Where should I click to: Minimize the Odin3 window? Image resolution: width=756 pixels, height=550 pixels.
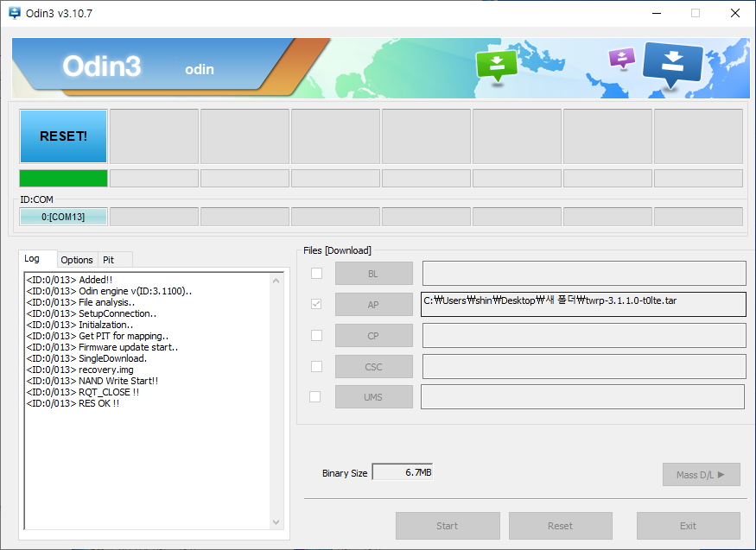click(x=656, y=13)
